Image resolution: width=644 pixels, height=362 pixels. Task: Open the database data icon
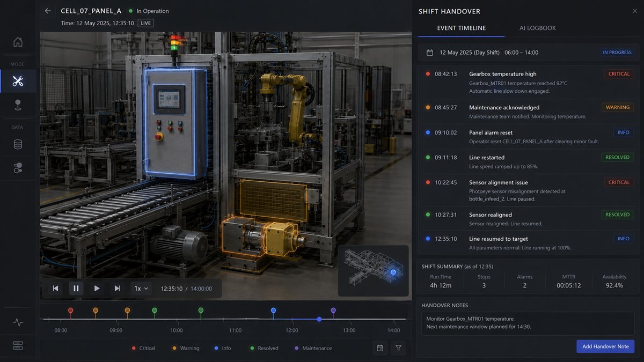pyautogui.click(x=18, y=144)
